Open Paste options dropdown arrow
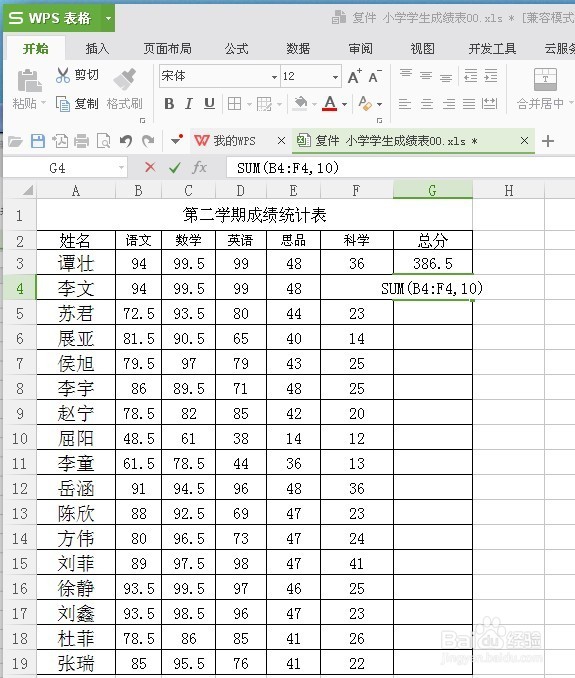 coord(43,103)
